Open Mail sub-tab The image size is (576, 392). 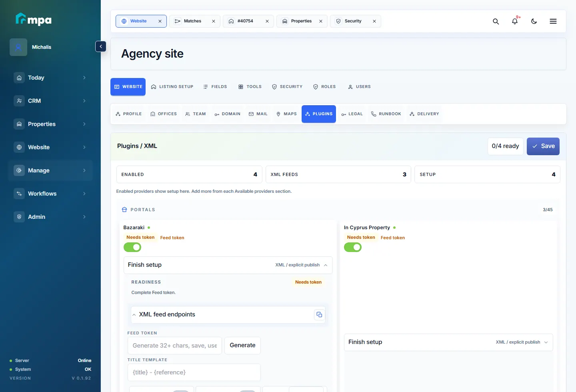pos(258,114)
